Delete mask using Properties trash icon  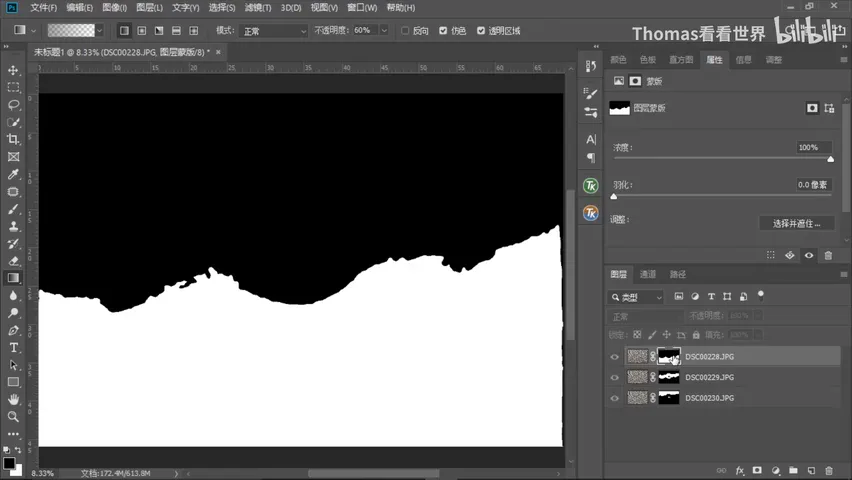(x=828, y=255)
